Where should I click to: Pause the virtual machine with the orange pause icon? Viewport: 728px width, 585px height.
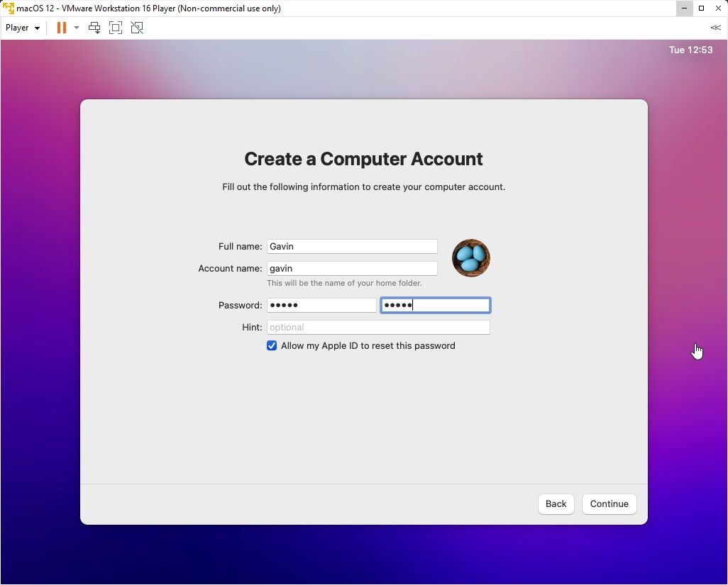[x=61, y=28]
